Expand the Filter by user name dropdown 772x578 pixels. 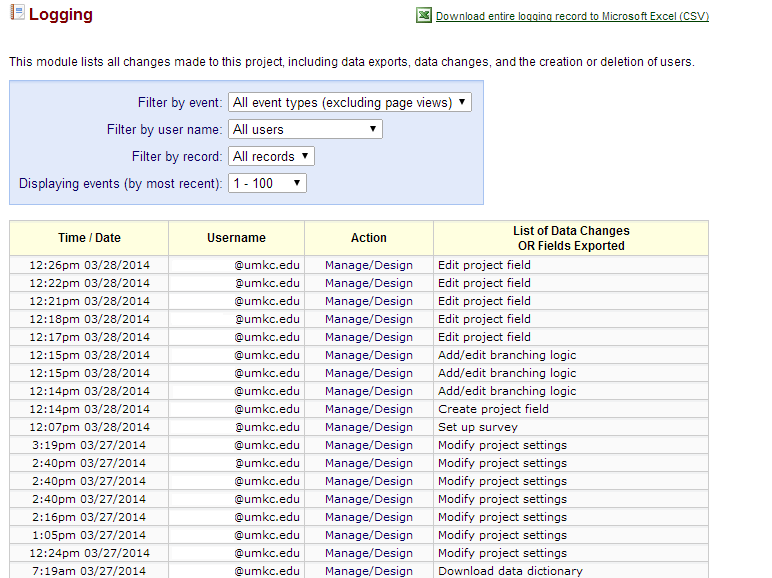pos(305,129)
